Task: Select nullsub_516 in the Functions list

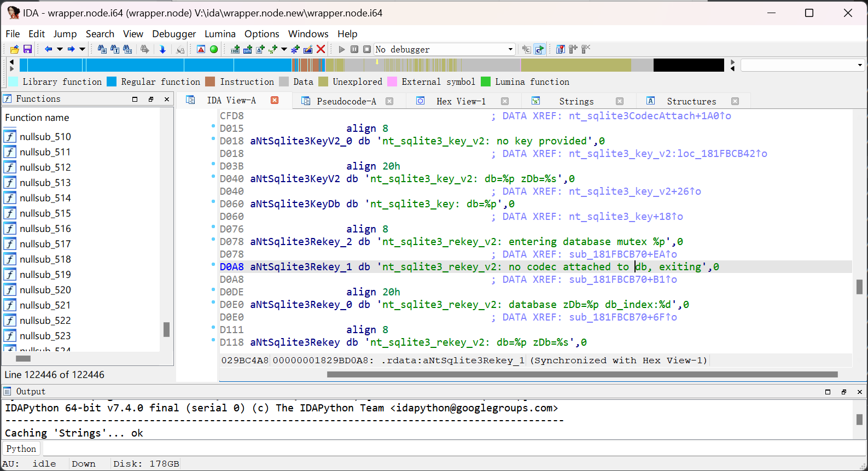Action: pos(45,229)
